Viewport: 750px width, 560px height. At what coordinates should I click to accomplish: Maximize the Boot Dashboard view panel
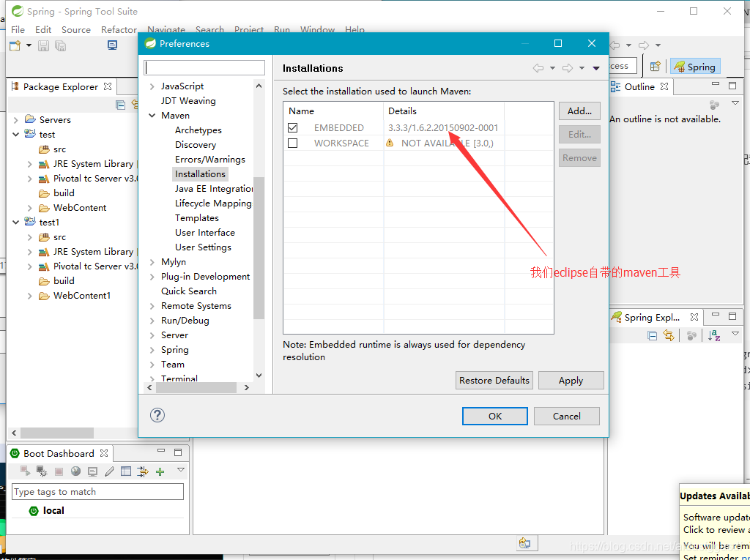pyautogui.click(x=178, y=452)
